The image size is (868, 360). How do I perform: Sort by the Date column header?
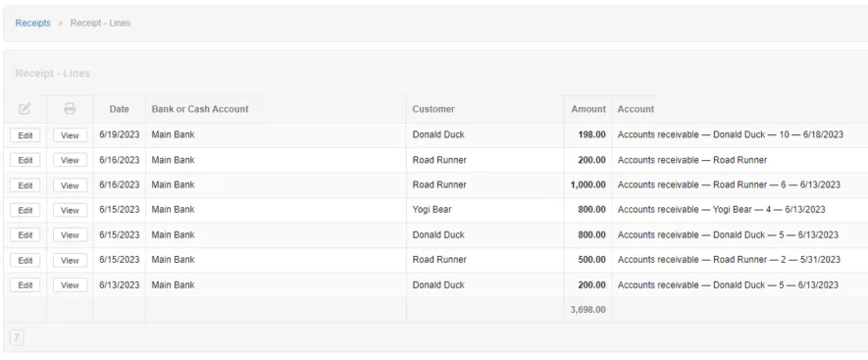tap(119, 109)
